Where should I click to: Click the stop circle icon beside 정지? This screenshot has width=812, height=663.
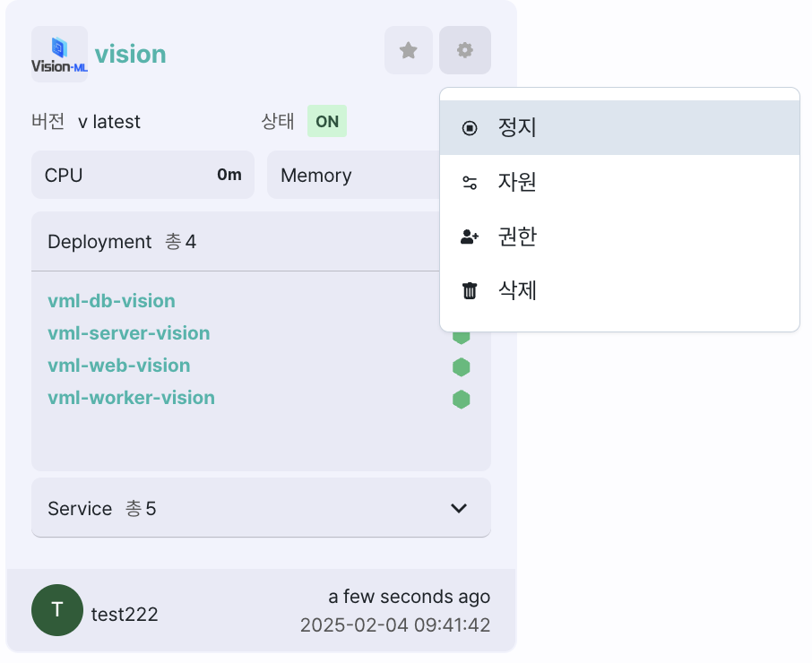(470, 128)
